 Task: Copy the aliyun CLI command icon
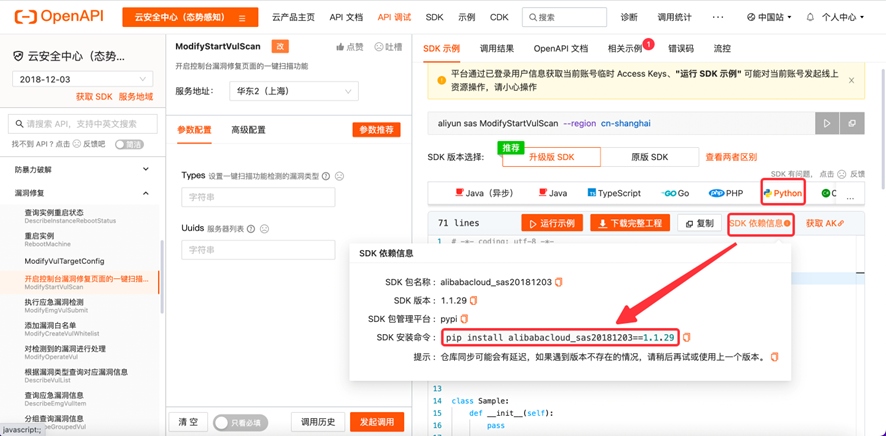852,123
